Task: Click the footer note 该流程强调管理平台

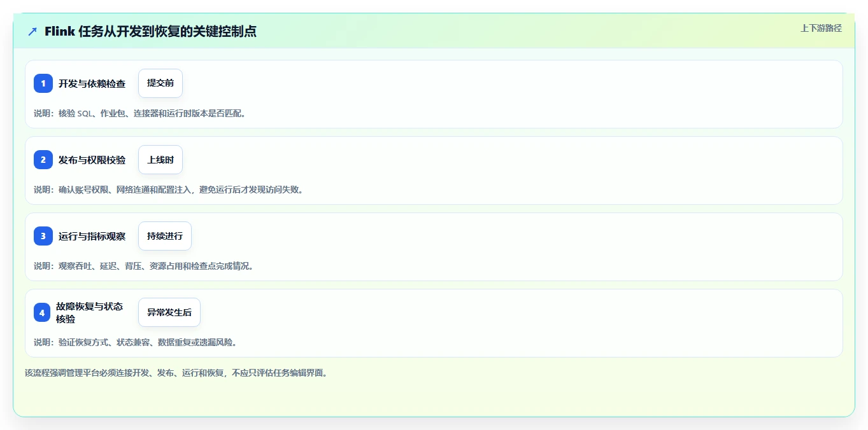Action: (x=176, y=373)
